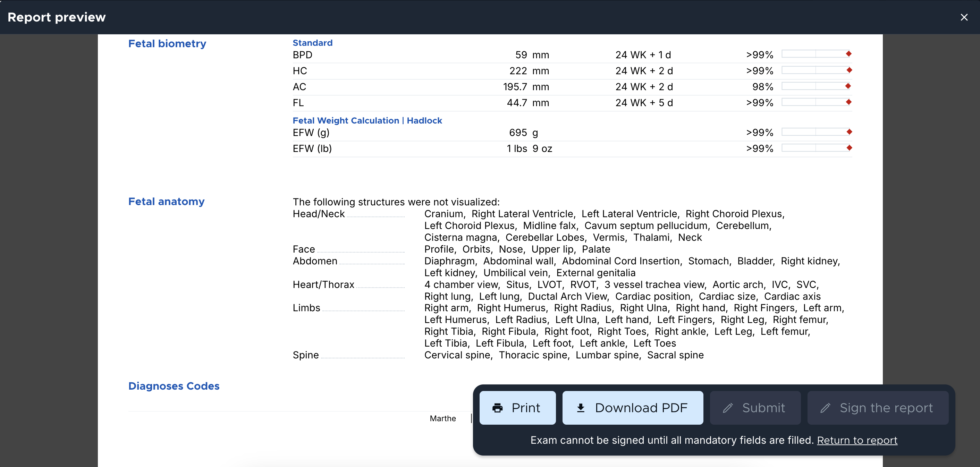Viewport: 980px width, 467px height.
Task: Click the FL percentile bar marker
Action: point(848,102)
